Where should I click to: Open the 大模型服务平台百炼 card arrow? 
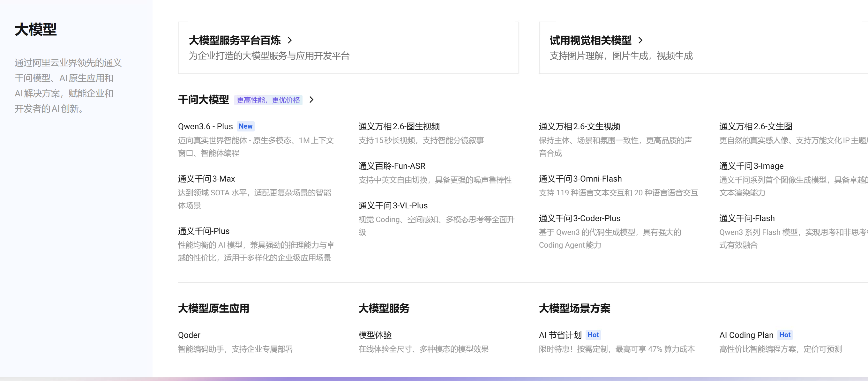click(290, 41)
